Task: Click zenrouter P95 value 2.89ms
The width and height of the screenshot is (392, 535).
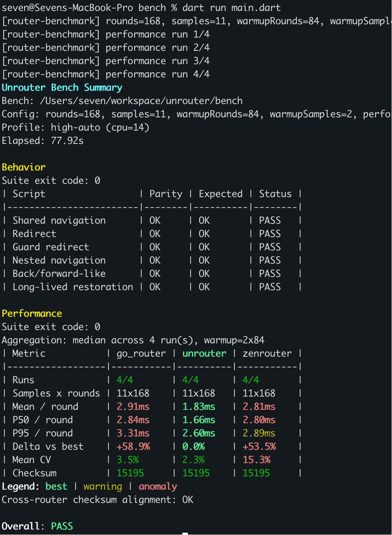Action: pos(259,433)
